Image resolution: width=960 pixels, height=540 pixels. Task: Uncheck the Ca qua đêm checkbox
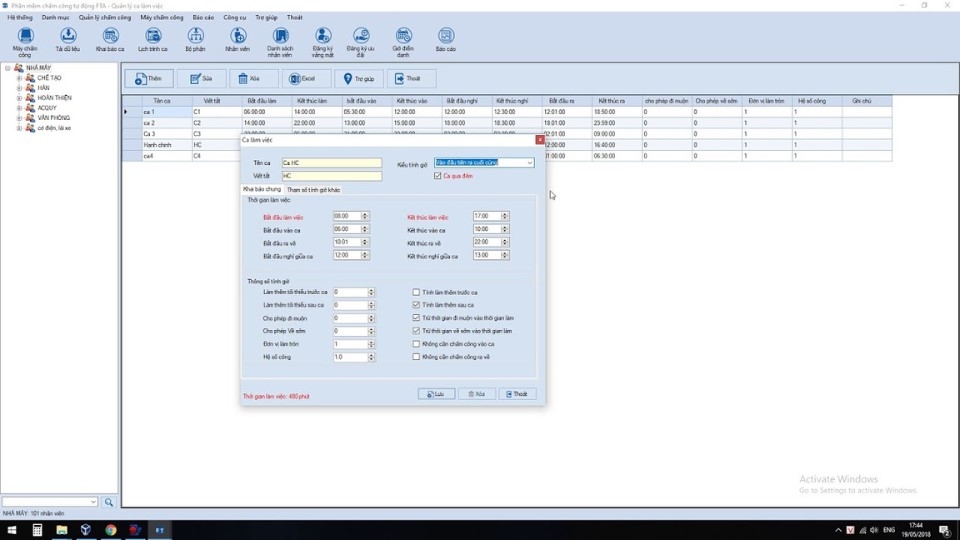coord(437,176)
